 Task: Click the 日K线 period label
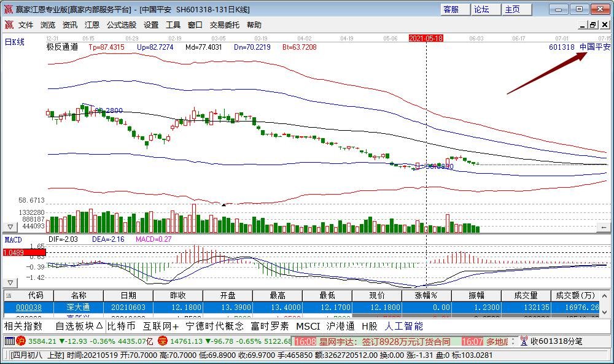pos(15,42)
